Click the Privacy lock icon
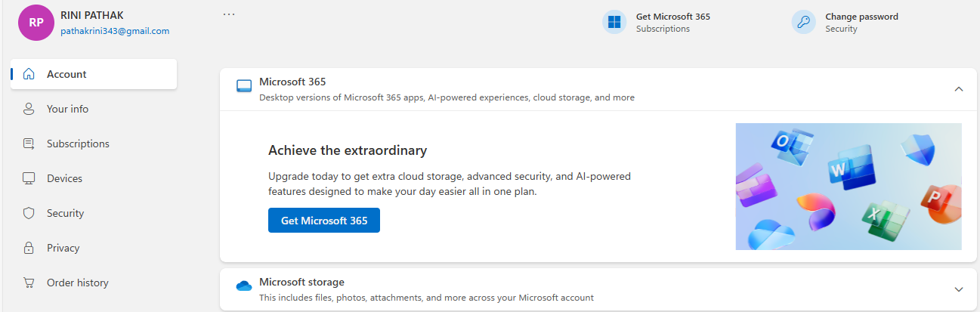This screenshot has height=312, width=980. 29,248
